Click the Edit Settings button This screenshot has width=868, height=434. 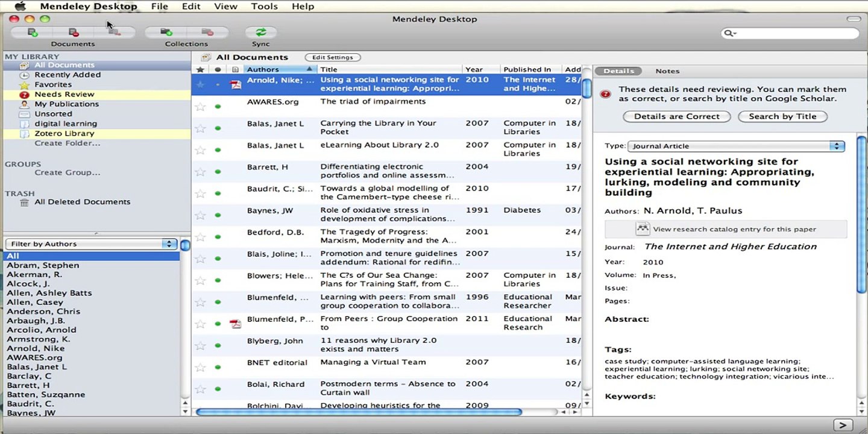[x=333, y=57]
